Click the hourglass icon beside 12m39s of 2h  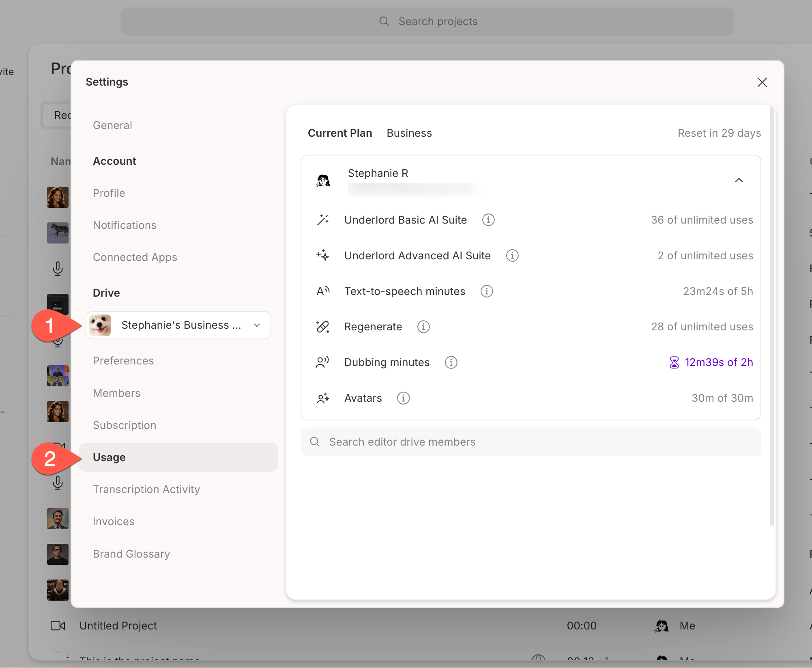click(674, 362)
